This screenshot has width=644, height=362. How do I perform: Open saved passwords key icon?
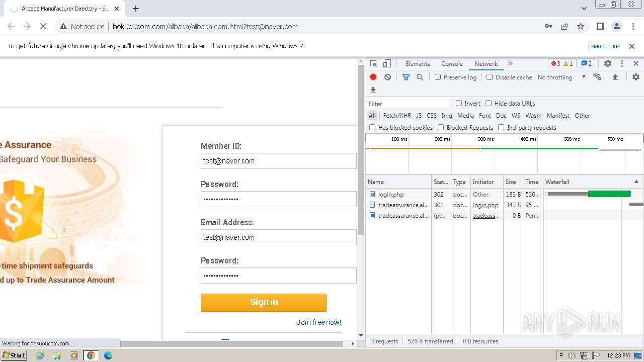[548, 27]
